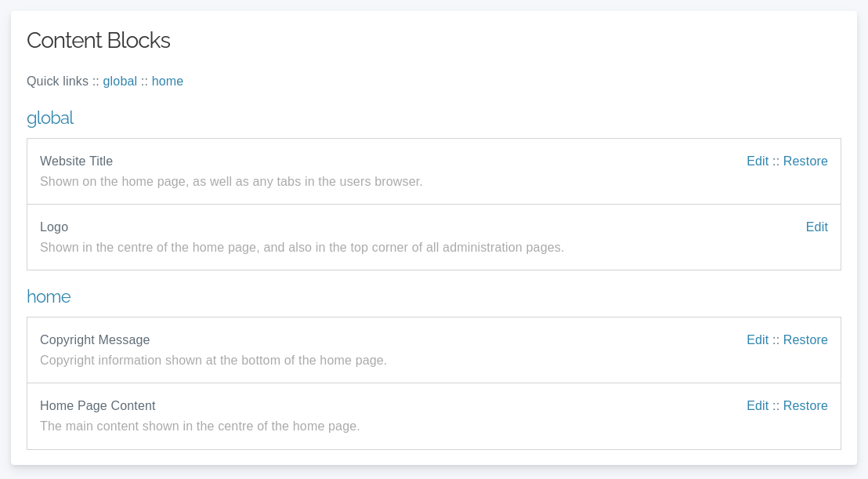Edit the Logo block
Image resolution: width=868 pixels, height=479 pixels.
[x=816, y=227]
